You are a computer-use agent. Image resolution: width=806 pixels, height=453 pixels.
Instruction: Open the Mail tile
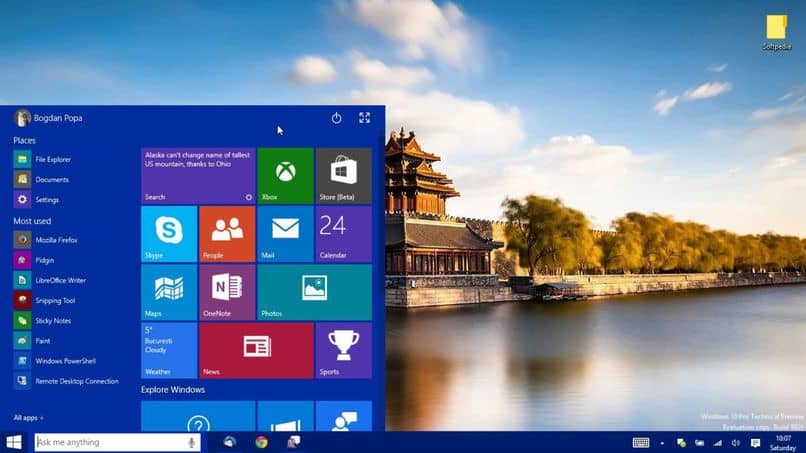pyautogui.click(x=285, y=234)
